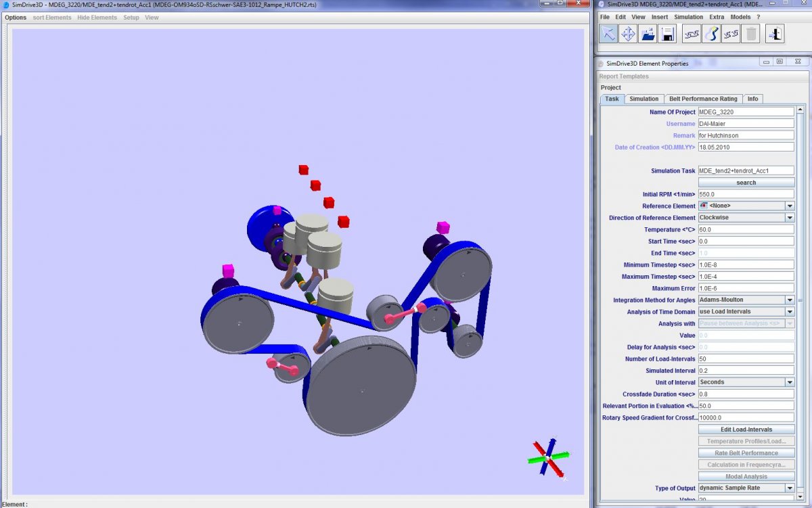Click the Rotary Speed Gradient field 10000.0

(746, 417)
